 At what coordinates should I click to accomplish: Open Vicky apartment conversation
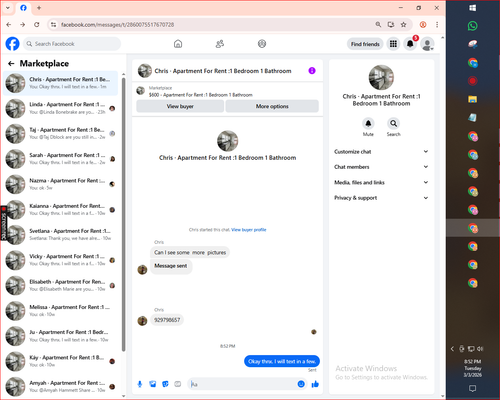coord(61,260)
